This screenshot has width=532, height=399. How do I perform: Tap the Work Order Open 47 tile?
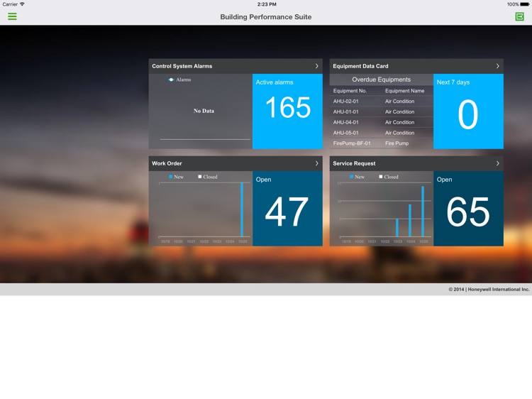287,208
